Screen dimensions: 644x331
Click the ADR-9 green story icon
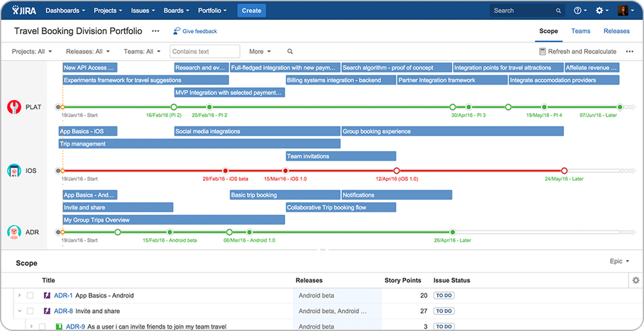(x=59, y=326)
